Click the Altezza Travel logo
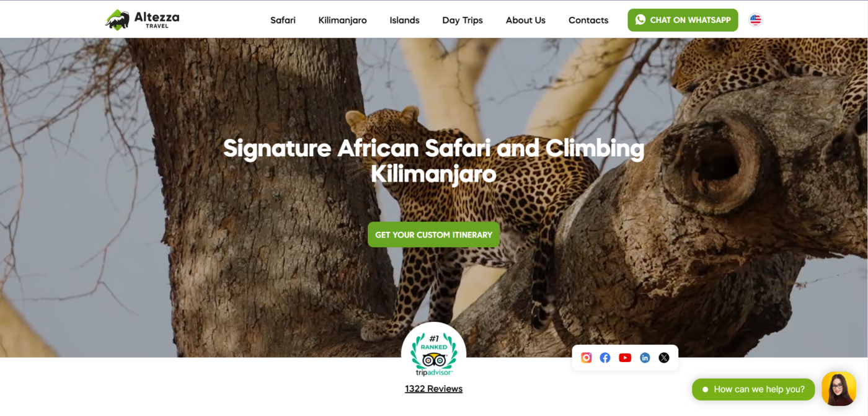Image resolution: width=868 pixels, height=416 pixels. tap(142, 20)
